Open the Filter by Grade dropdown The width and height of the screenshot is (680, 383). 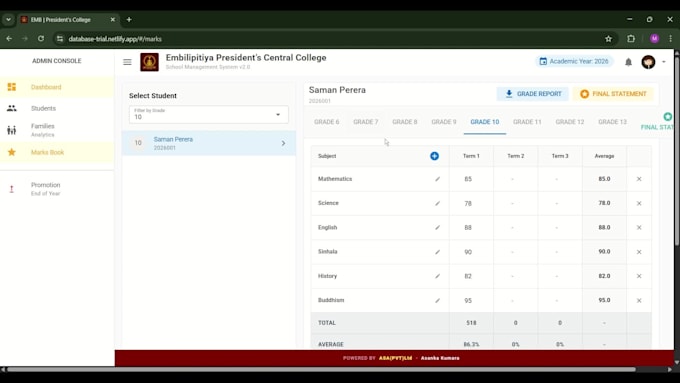(x=209, y=115)
